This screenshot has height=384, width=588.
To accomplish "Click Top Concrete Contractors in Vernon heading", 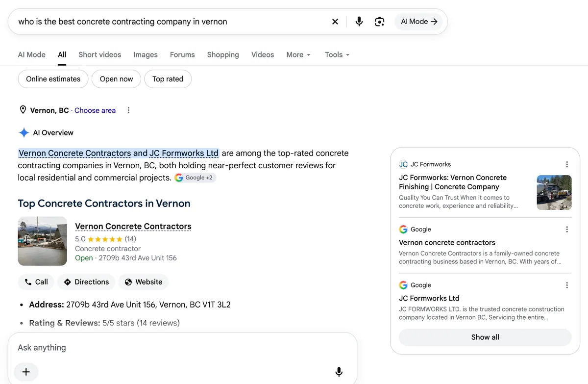I will click(x=104, y=203).
